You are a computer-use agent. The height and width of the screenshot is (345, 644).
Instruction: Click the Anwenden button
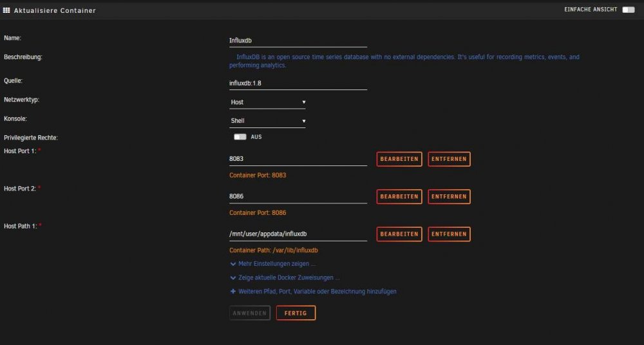tap(250, 313)
